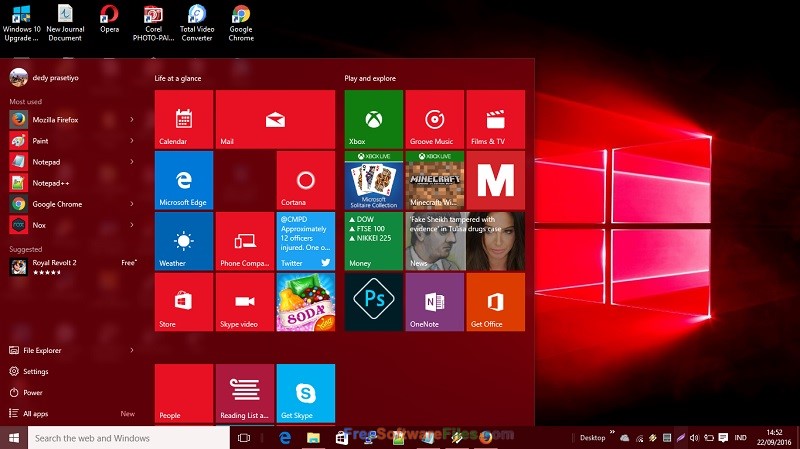Select Corel PHOTO-PAINT desktop shortcut
800x449 pixels.
coord(153,22)
